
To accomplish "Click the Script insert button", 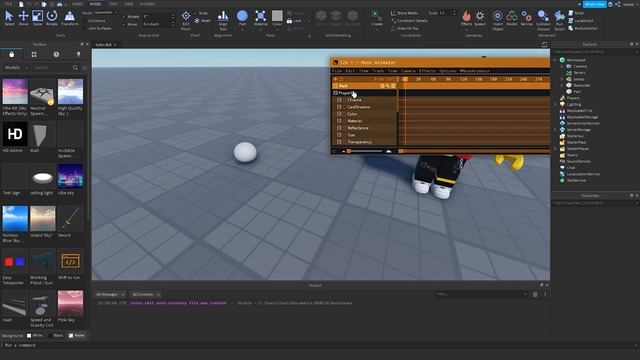I will tap(576, 13).
